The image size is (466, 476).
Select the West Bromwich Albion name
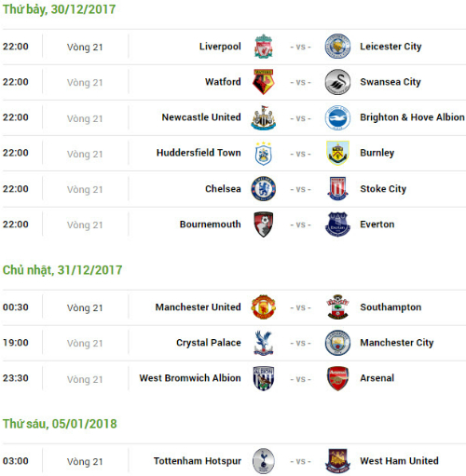(x=190, y=378)
